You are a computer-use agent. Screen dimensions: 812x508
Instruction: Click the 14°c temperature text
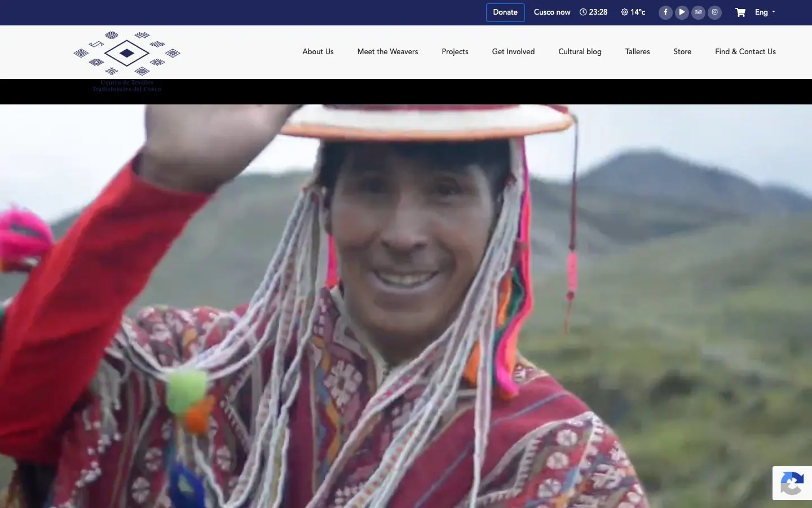click(638, 12)
